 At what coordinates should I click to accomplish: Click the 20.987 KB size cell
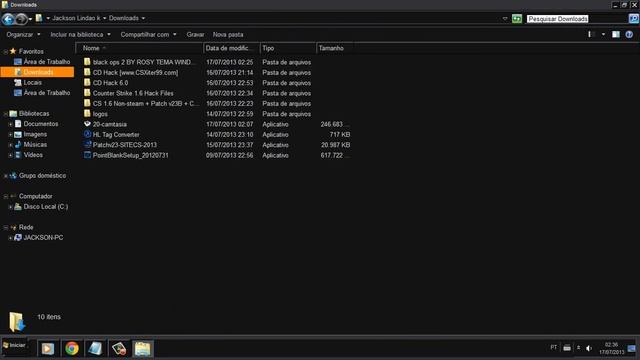[x=336, y=145]
